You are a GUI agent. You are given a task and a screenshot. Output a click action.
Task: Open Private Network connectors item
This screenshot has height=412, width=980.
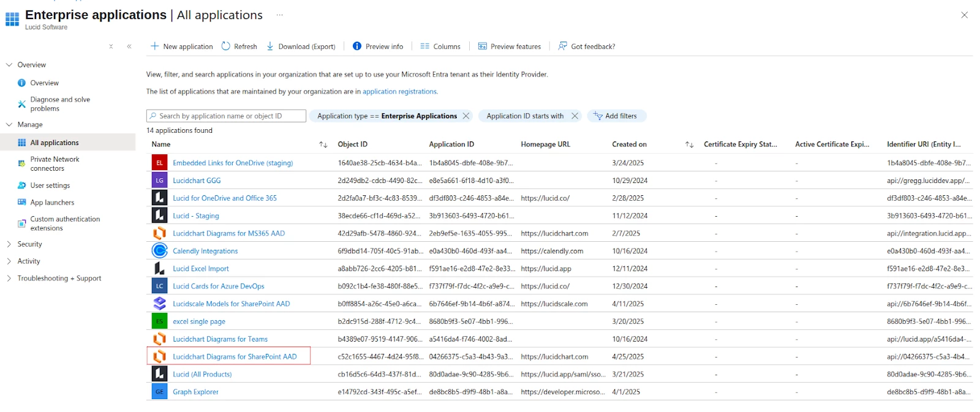[55, 163]
